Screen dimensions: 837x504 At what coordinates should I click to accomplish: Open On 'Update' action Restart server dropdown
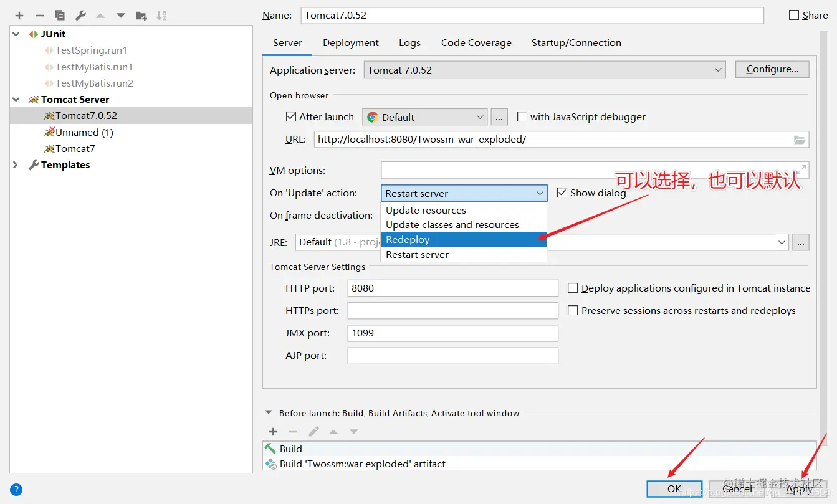coord(464,193)
